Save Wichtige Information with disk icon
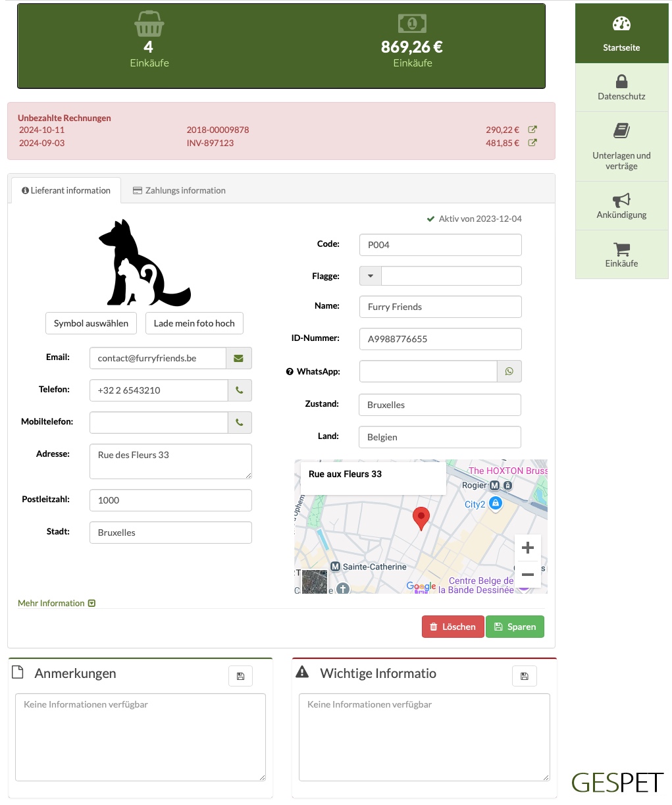Screen dimensions: 672x805 pyautogui.click(x=525, y=676)
